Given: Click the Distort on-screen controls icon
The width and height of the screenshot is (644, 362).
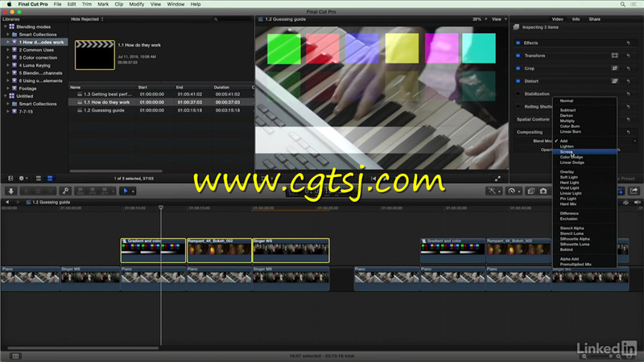Looking at the screenshot, I should click(x=614, y=81).
